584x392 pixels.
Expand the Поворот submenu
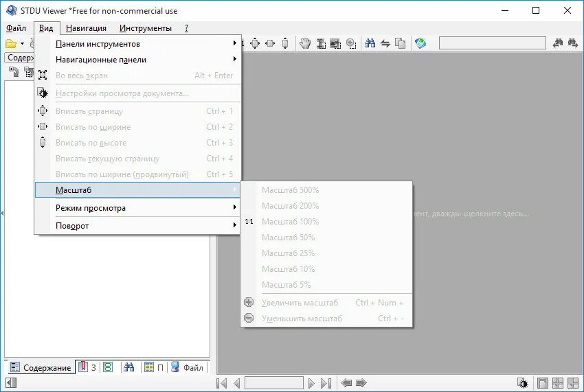[x=138, y=226]
